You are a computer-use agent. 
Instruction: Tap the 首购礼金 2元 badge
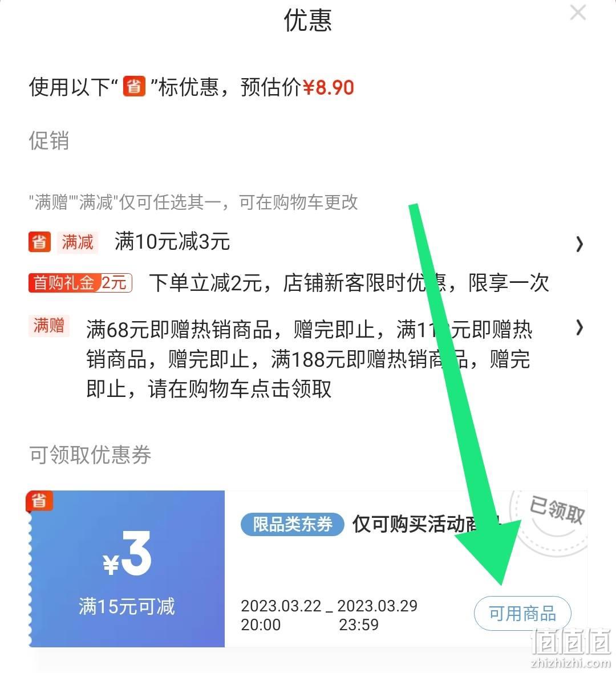click(x=80, y=283)
